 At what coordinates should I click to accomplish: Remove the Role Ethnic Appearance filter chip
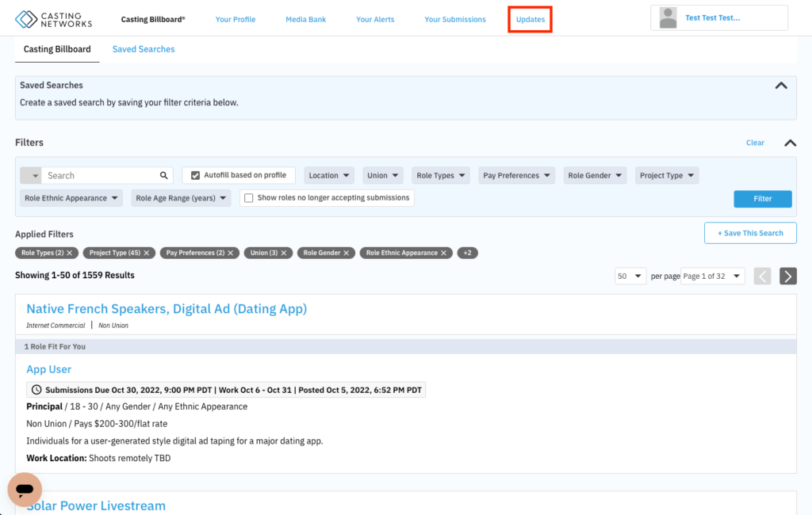click(444, 253)
